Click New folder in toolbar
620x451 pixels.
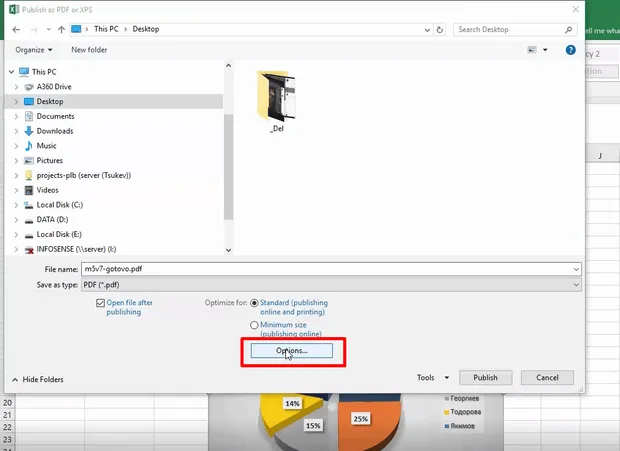point(89,50)
